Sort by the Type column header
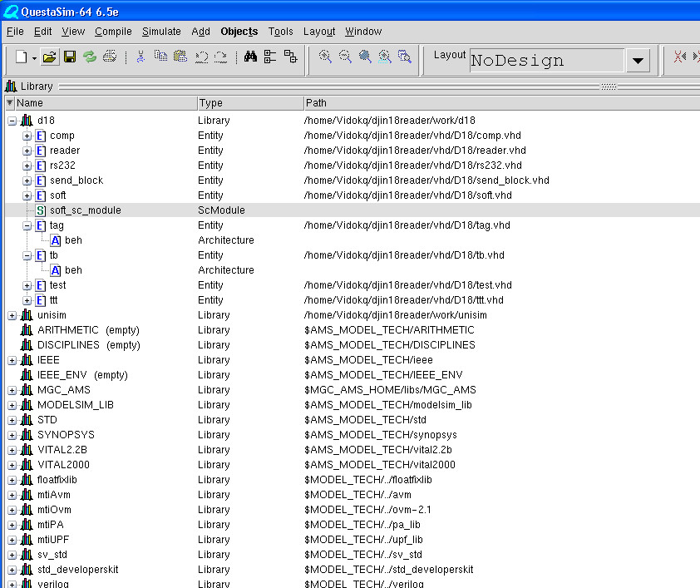This screenshot has height=588, width=700. coord(250,103)
